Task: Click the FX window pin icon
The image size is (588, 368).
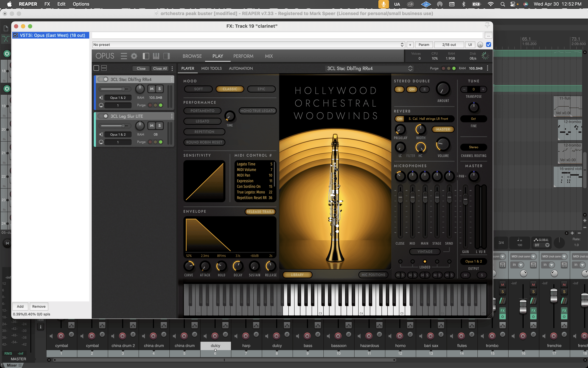Action: coord(487,25)
